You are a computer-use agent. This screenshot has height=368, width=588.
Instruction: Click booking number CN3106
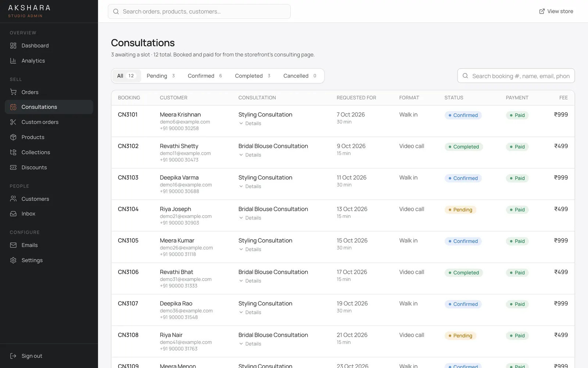[x=128, y=272]
